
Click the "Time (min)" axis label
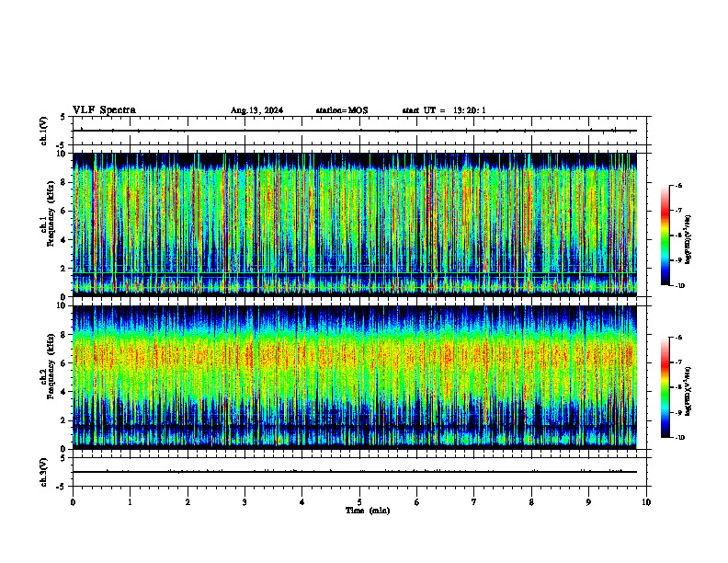368,511
